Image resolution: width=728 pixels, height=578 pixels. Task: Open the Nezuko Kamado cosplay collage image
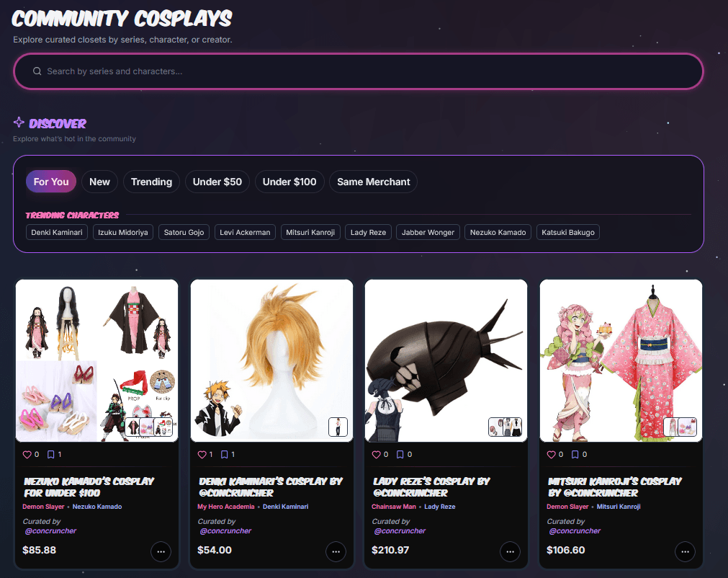96,360
